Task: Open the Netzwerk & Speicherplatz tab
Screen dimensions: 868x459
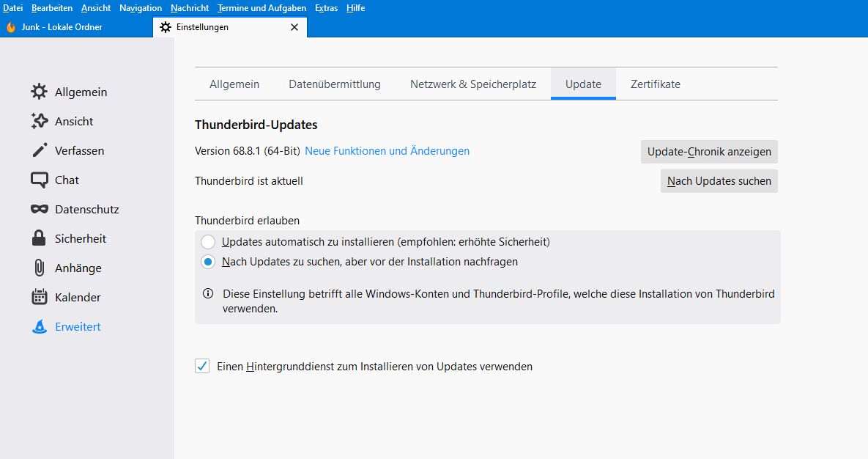Action: click(472, 84)
